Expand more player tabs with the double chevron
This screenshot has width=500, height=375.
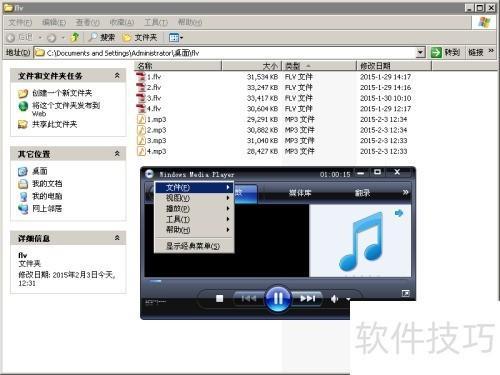click(x=405, y=192)
